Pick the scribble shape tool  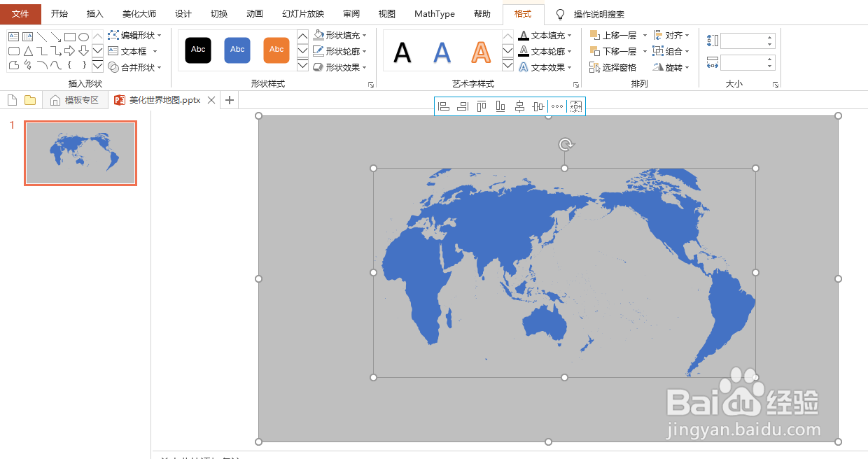(28, 65)
